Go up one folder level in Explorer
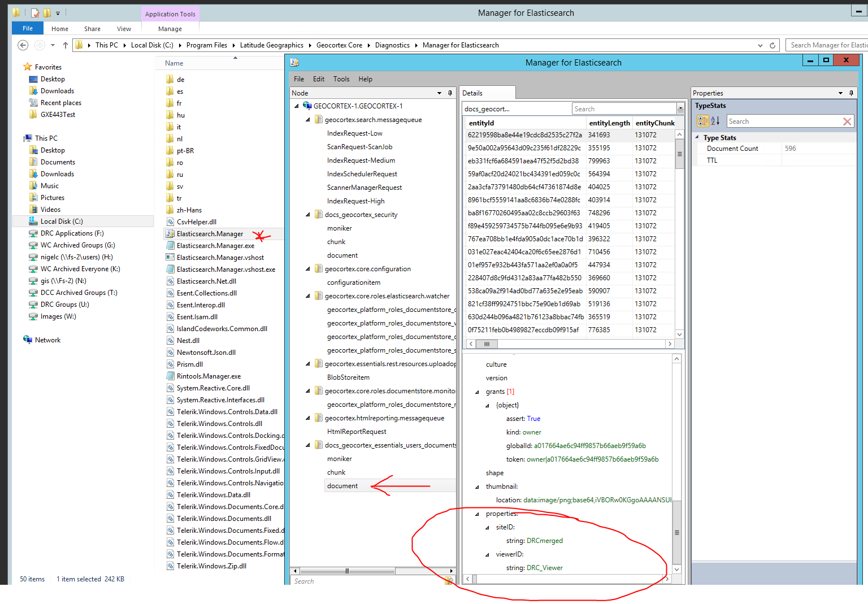868x604 pixels. [66, 45]
